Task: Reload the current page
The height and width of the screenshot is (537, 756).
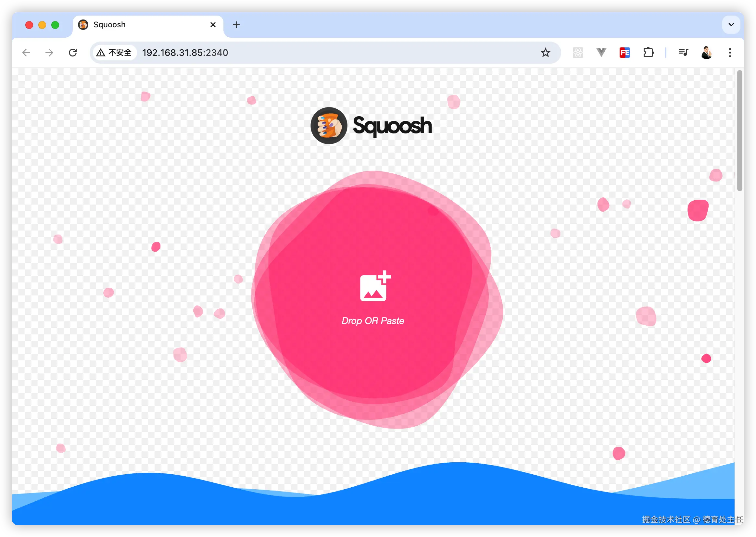Action: point(73,53)
